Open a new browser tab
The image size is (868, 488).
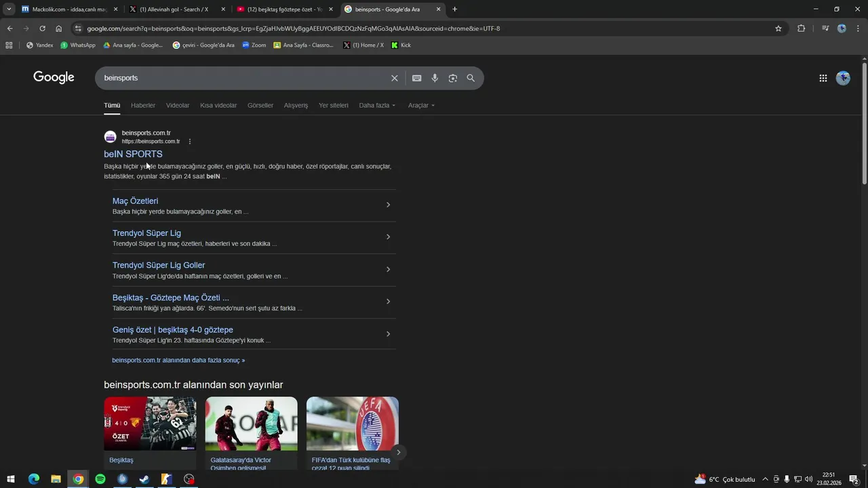pyautogui.click(x=454, y=9)
